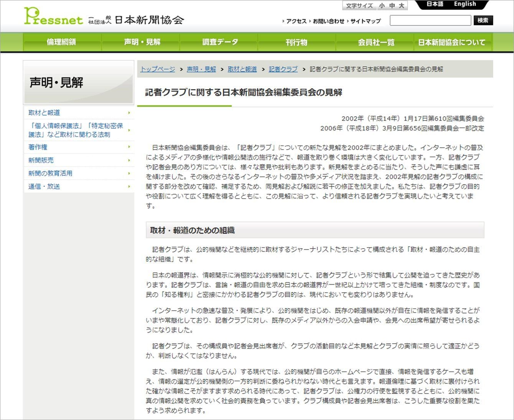
Task: Open the サイトマップ link
Action: pos(365,21)
